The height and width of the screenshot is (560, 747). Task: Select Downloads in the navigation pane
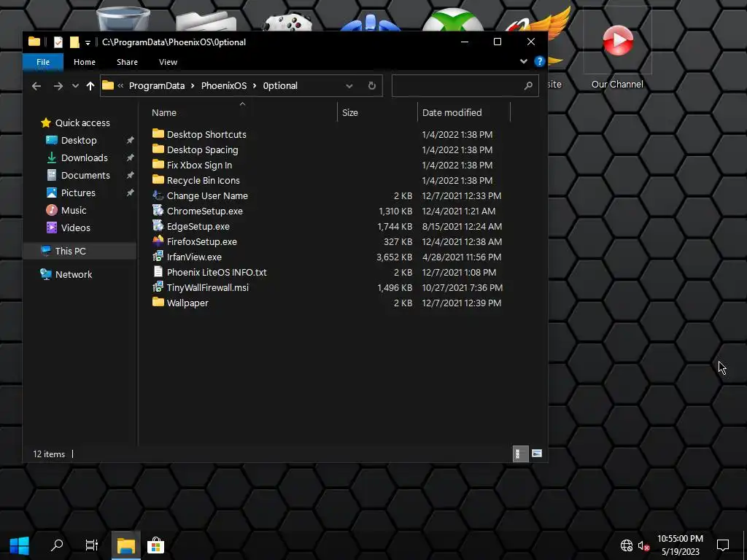(x=85, y=158)
